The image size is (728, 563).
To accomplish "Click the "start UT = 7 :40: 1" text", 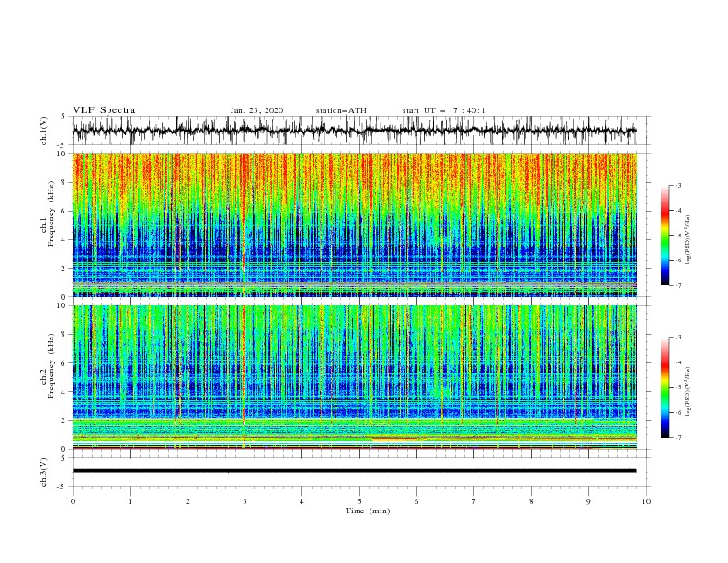I will coord(444,110).
